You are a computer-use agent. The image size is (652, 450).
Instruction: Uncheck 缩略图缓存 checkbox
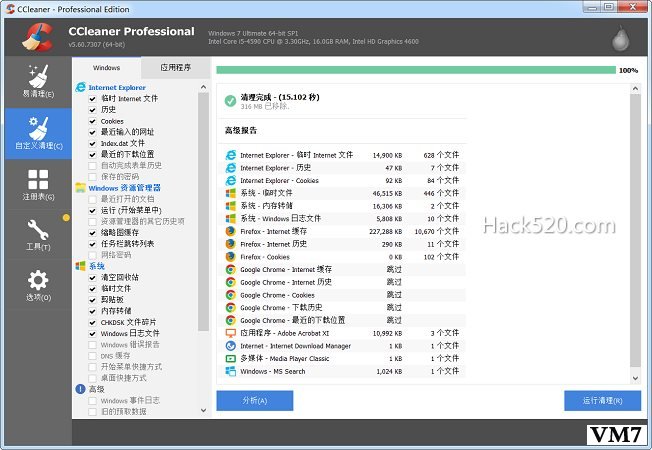pos(92,233)
